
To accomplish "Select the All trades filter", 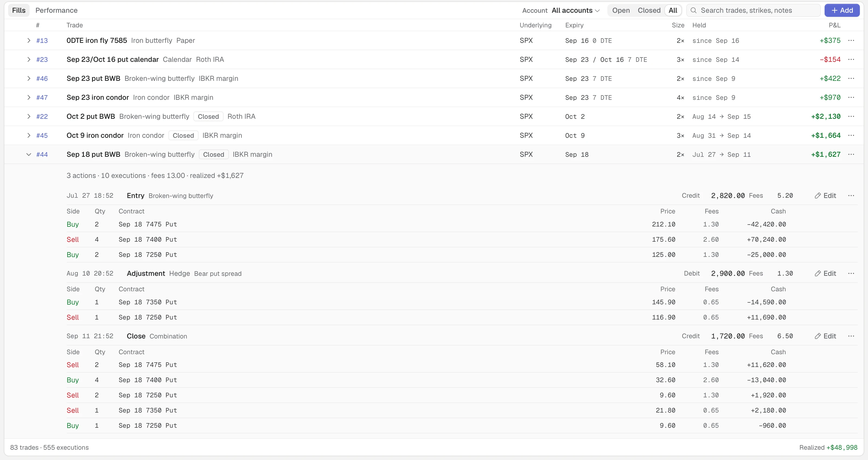I will [x=673, y=11].
